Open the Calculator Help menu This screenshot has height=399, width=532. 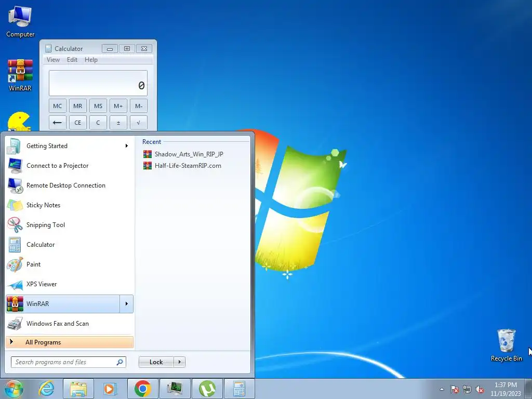tap(91, 60)
